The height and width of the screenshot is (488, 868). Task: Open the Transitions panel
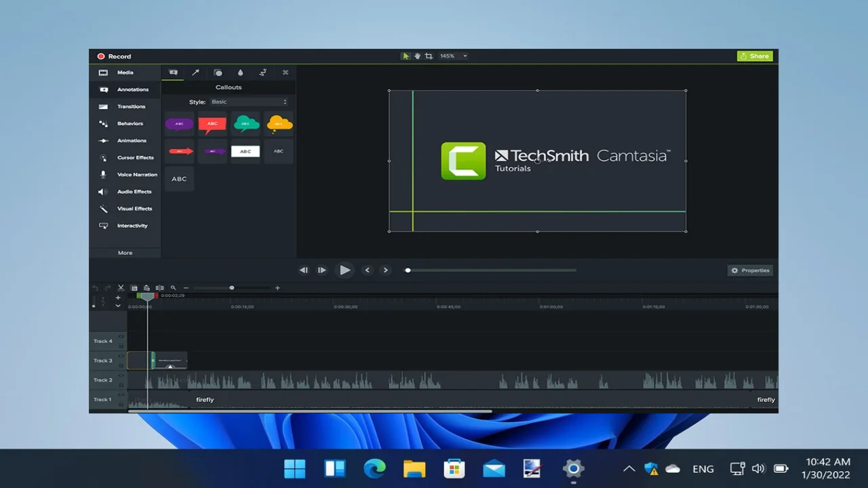125,106
